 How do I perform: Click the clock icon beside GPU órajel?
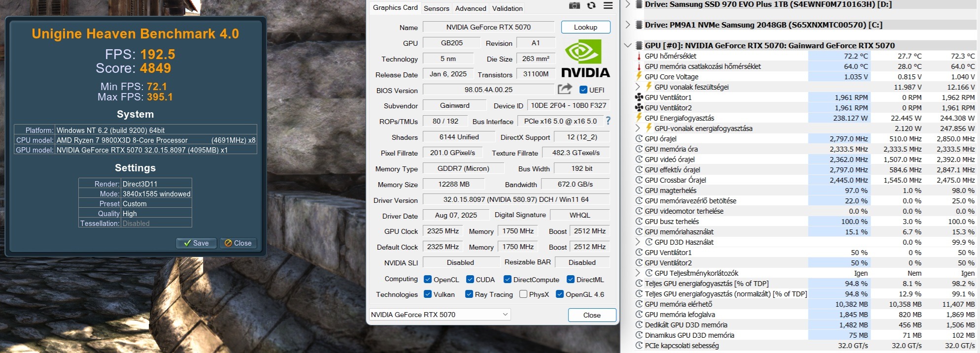pyautogui.click(x=639, y=139)
